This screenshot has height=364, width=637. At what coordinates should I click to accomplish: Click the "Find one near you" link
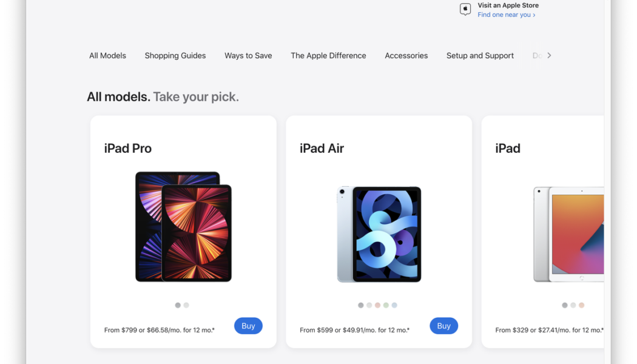point(504,15)
